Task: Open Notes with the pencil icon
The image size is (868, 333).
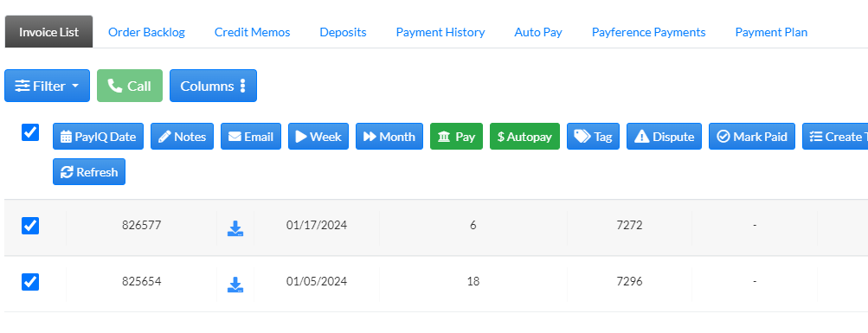Action: (x=182, y=137)
